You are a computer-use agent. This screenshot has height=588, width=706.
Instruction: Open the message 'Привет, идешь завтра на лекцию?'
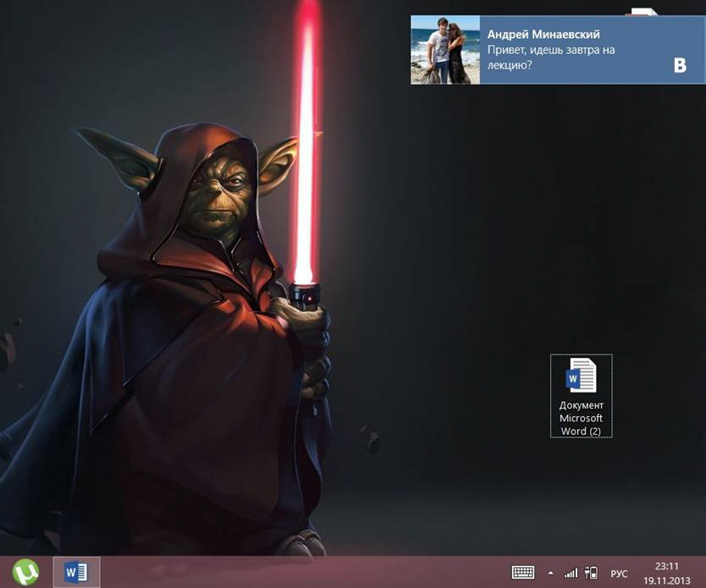coord(551,58)
